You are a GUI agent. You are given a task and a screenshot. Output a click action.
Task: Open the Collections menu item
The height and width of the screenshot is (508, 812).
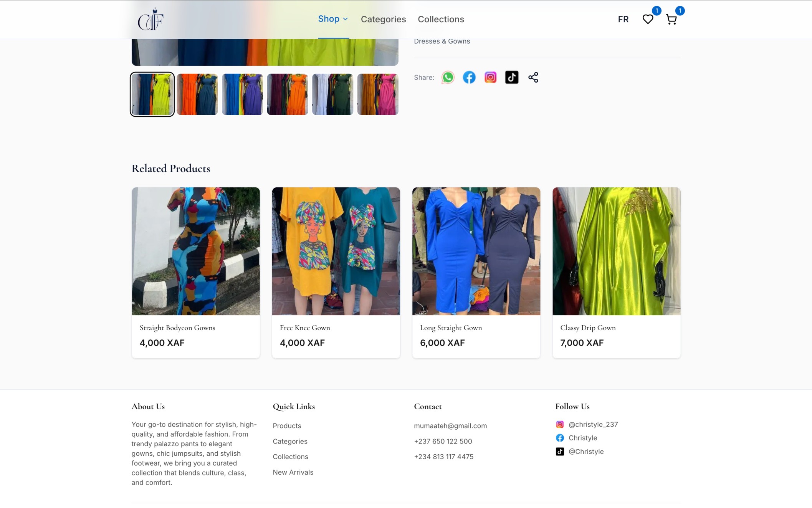coord(441,19)
